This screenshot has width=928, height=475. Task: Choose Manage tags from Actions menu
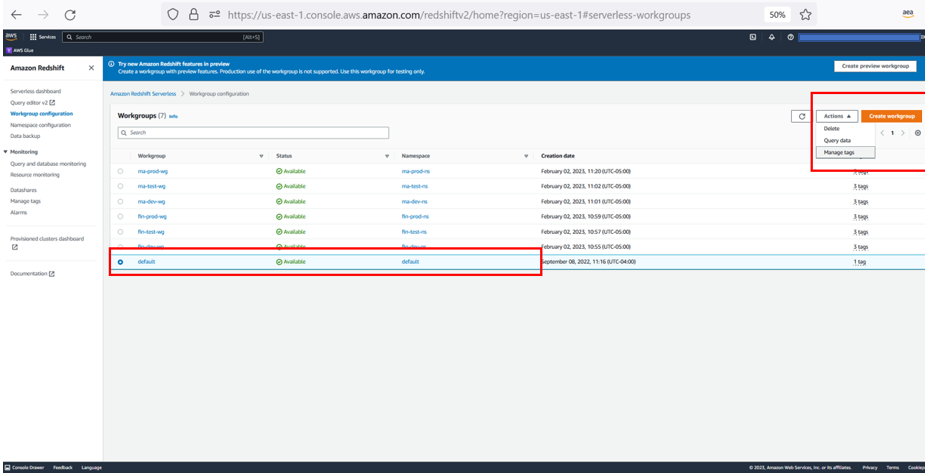pyautogui.click(x=845, y=153)
